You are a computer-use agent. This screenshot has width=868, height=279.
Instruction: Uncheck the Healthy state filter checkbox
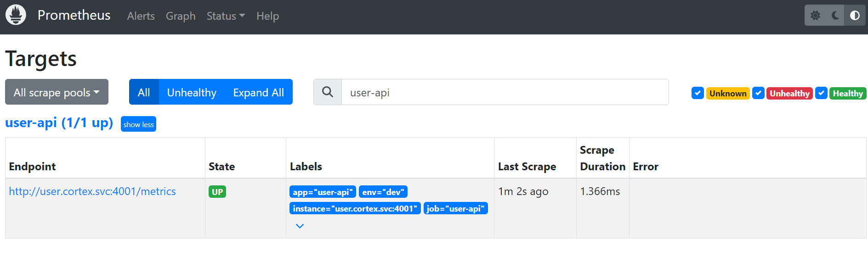(x=821, y=93)
